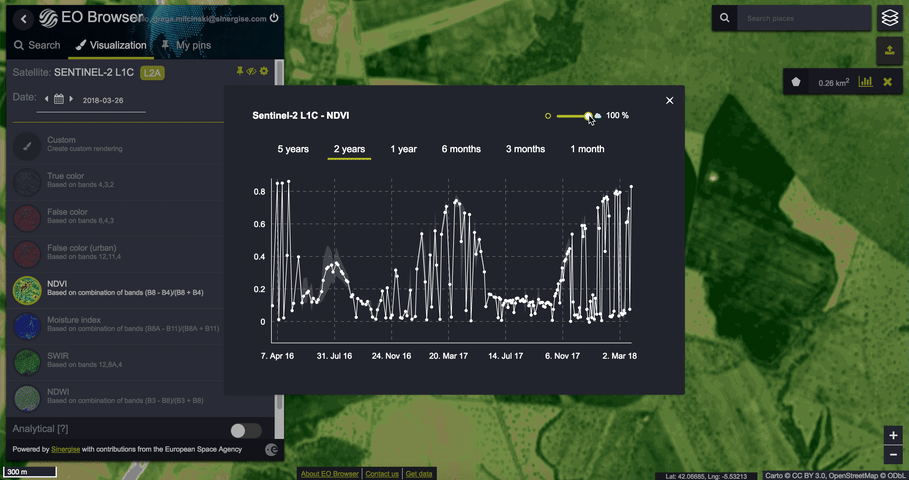Show the 1 year chart range
Image resolution: width=909 pixels, height=480 pixels.
(403, 149)
